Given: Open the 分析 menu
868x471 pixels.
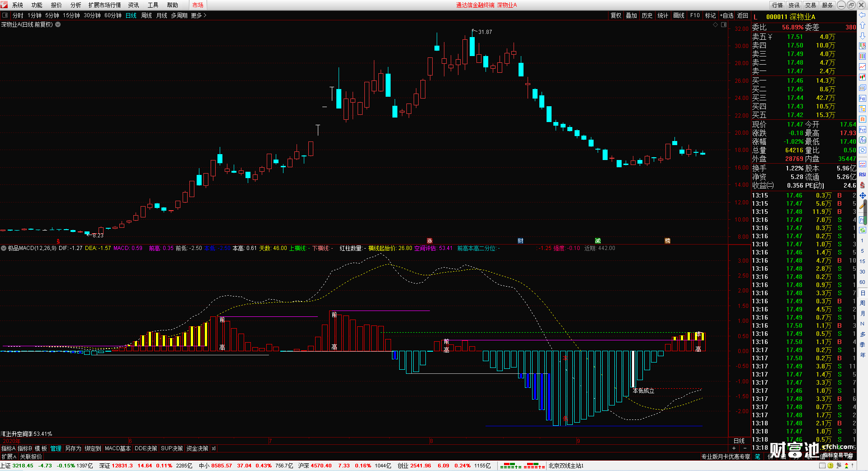Looking at the screenshot, I should click(x=76, y=5).
